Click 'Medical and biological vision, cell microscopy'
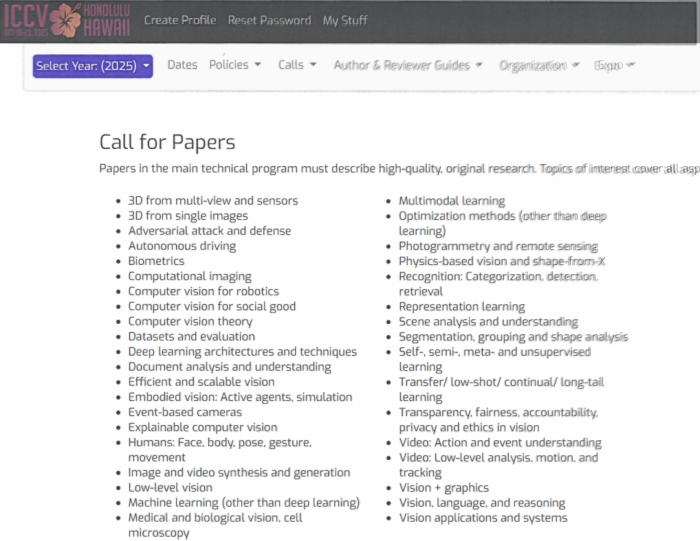 pos(215,525)
